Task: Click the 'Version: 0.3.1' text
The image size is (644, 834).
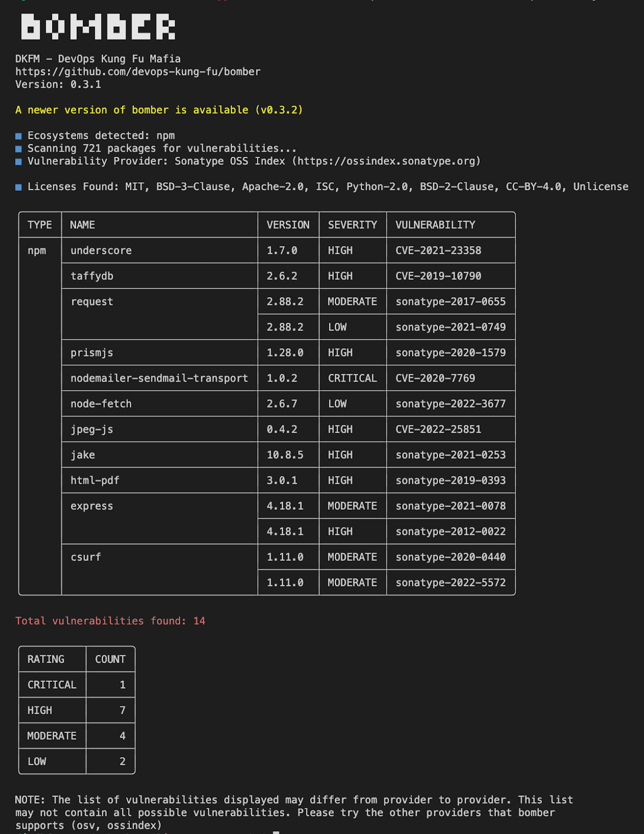Action: [58, 84]
